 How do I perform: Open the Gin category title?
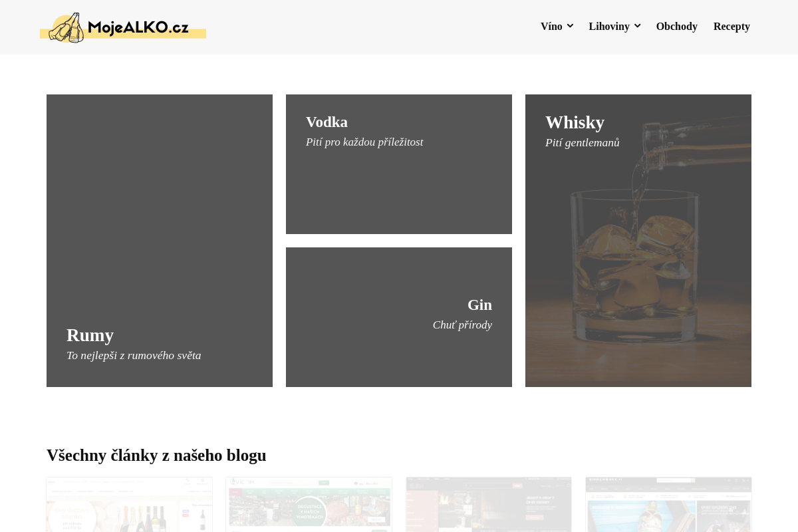pos(479,305)
